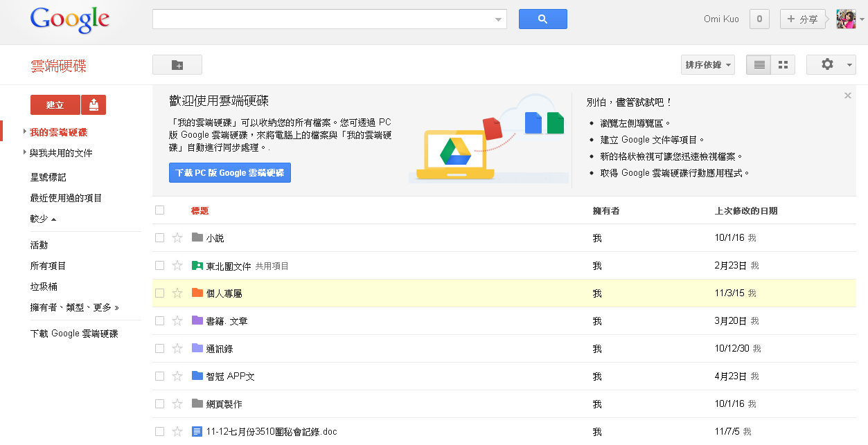The width and height of the screenshot is (868, 445).
Task: Select 所有項目 in sidebar
Action: click(48, 266)
